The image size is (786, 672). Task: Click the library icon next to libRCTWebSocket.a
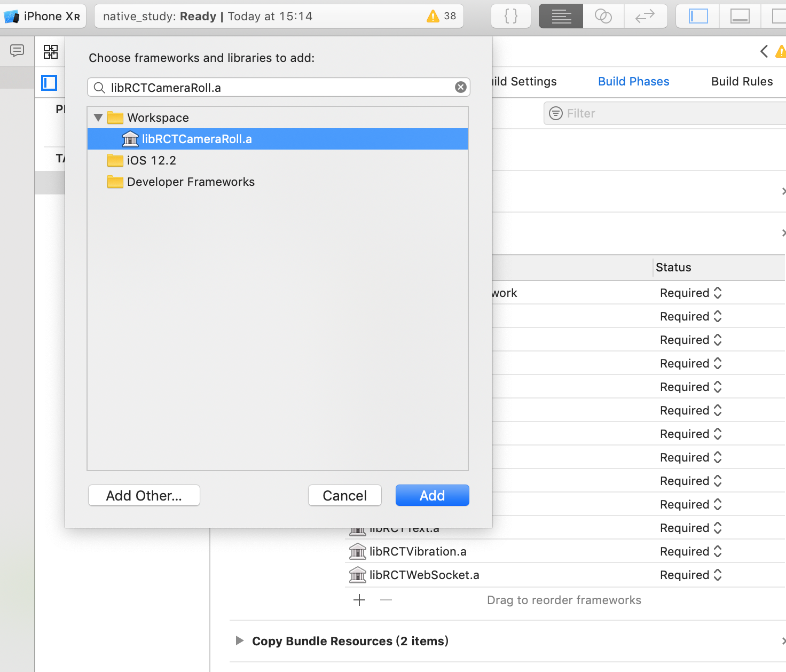coord(358,575)
